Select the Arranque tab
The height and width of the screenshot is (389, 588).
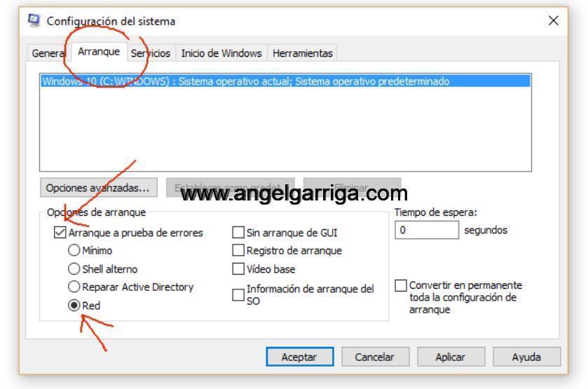pos(99,52)
